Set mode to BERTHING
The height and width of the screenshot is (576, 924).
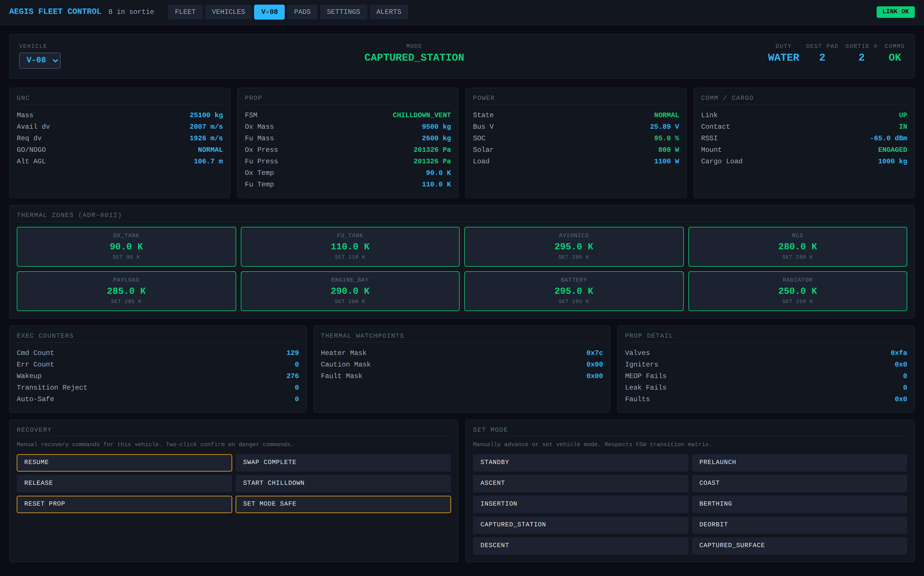pyautogui.click(x=799, y=504)
